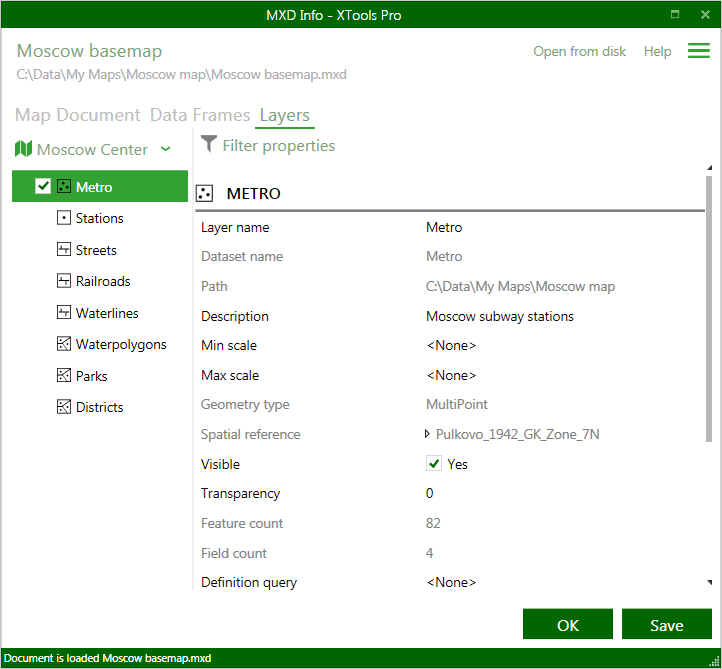
Task: Edit the Max scale value
Action: tap(451, 375)
